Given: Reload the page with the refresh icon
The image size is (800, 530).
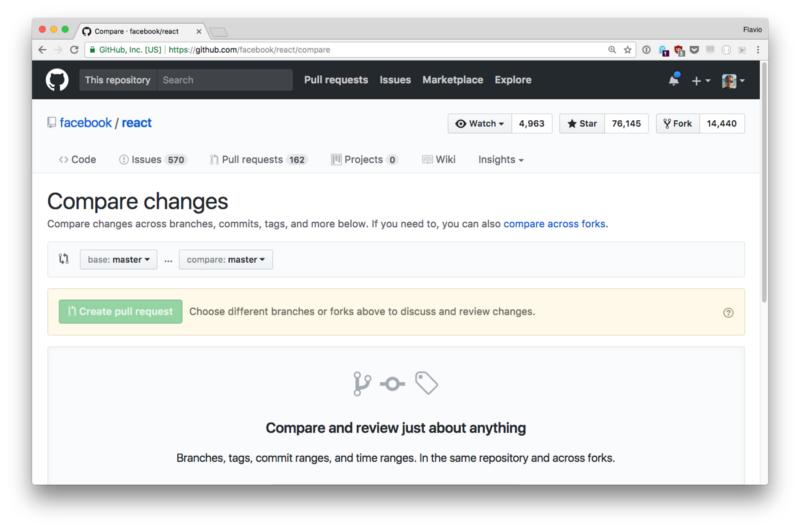Looking at the screenshot, I should click(x=74, y=49).
